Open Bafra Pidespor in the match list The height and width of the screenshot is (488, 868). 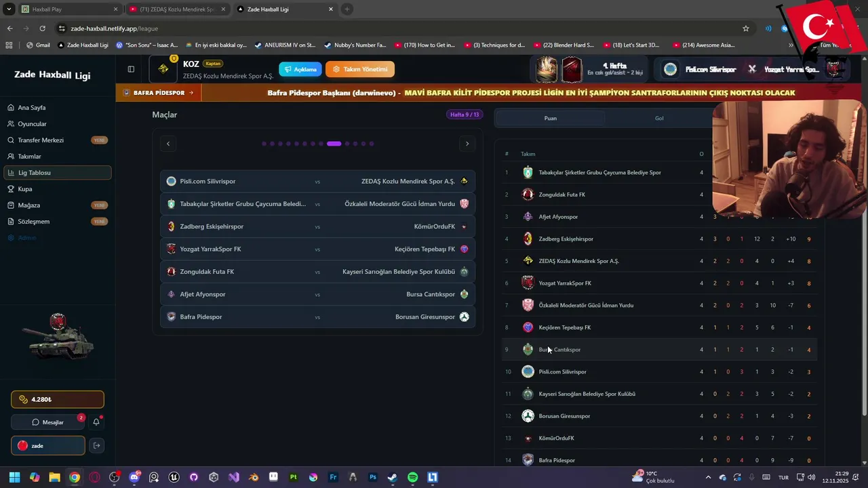(201, 317)
